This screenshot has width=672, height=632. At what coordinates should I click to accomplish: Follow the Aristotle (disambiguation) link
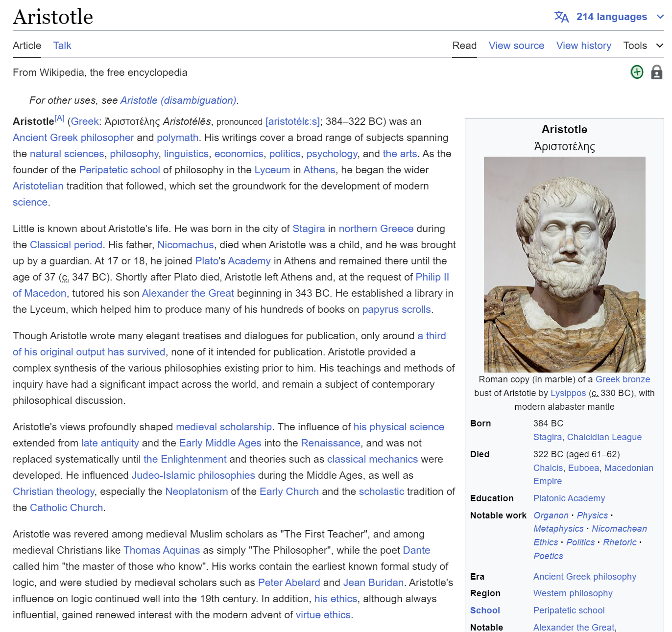click(x=179, y=100)
